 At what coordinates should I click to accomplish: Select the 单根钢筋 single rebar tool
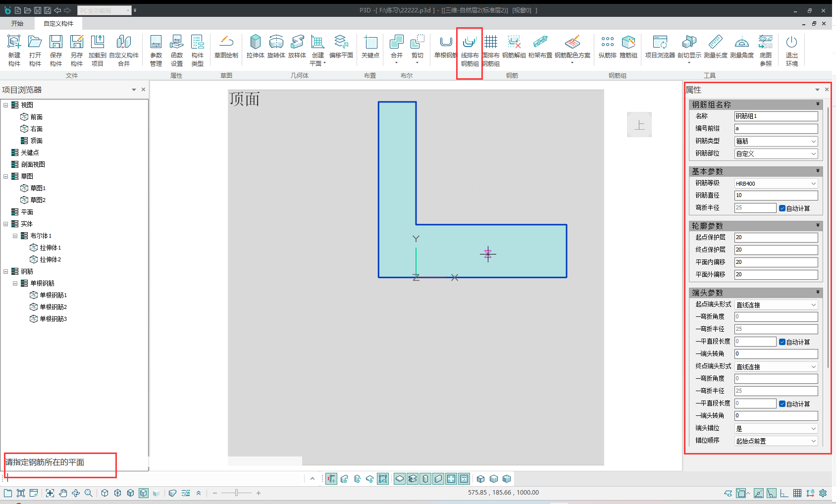[446, 47]
